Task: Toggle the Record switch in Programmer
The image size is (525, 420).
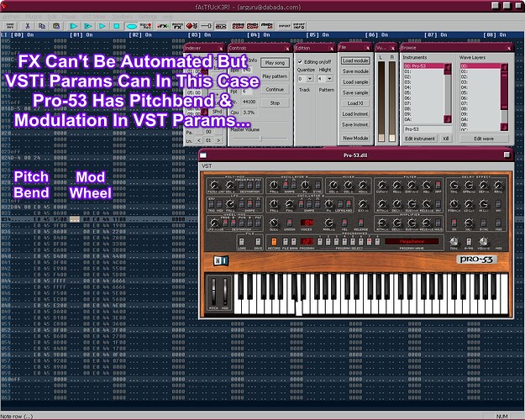Action: pyautogui.click(x=274, y=242)
